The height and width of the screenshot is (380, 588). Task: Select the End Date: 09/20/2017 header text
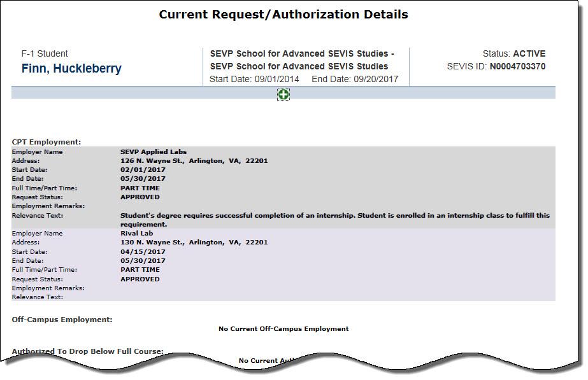[x=355, y=80]
